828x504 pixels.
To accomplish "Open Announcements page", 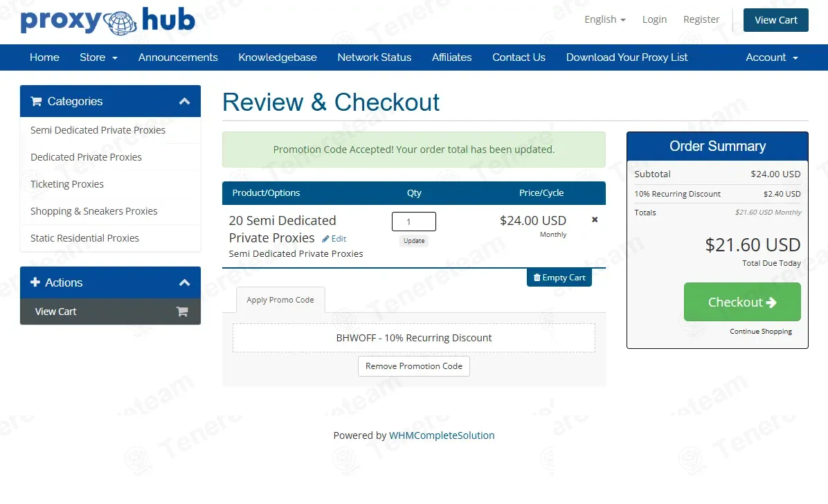I will pyautogui.click(x=178, y=57).
